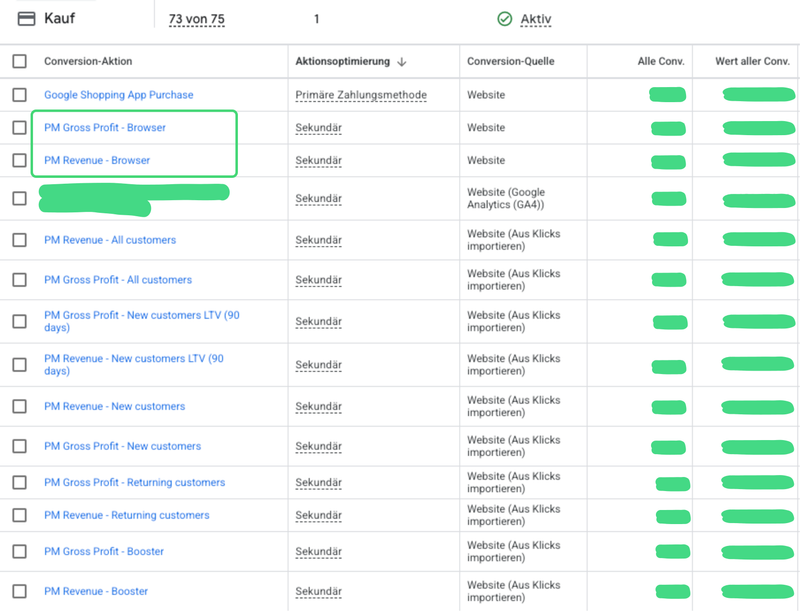Sort by Aktionsoptimierung column header
The height and width of the screenshot is (611, 800).
pyautogui.click(x=342, y=61)
